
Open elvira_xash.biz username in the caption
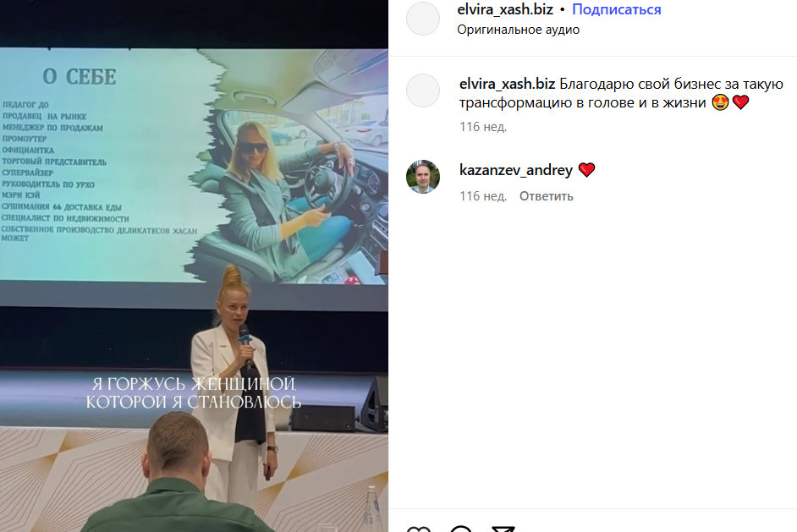[x=507, y=84]
